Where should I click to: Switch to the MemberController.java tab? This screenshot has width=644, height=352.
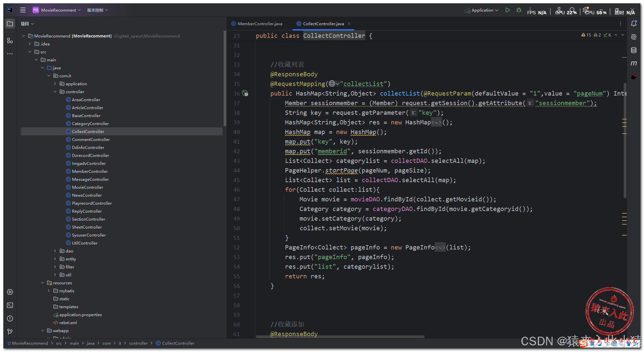(257, 24)
